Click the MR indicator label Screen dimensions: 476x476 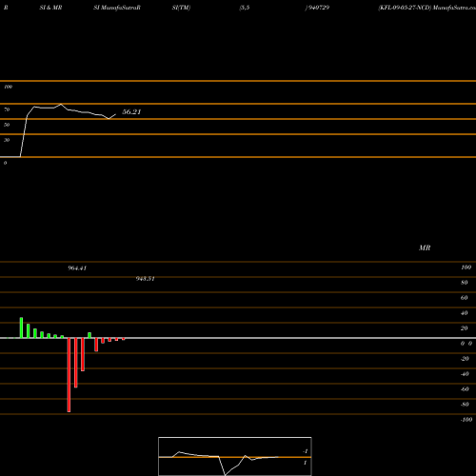click(x=425, y=248)
